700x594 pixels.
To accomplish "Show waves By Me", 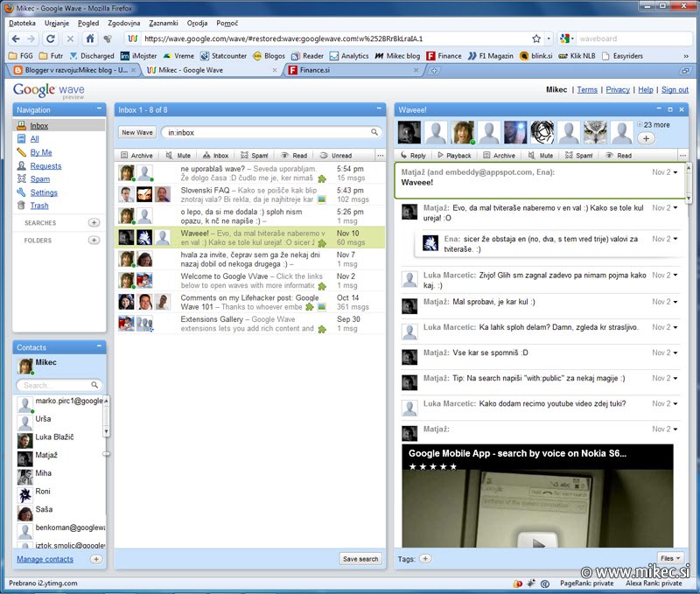I will pyautogui.click(x=41, y=152).
